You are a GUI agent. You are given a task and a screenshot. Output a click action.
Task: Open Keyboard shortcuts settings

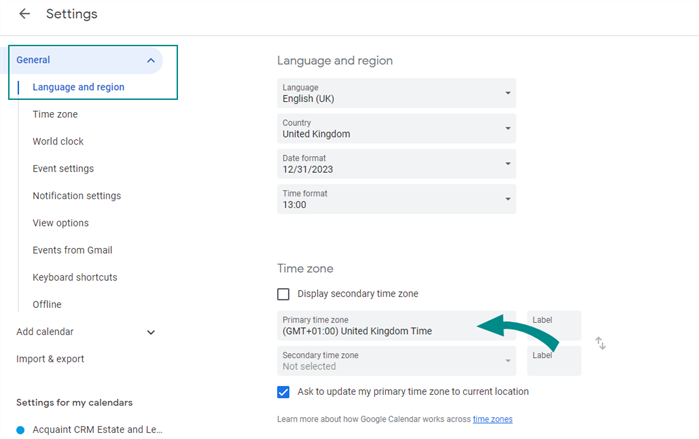pyautogui.click(x=74, y=277)
